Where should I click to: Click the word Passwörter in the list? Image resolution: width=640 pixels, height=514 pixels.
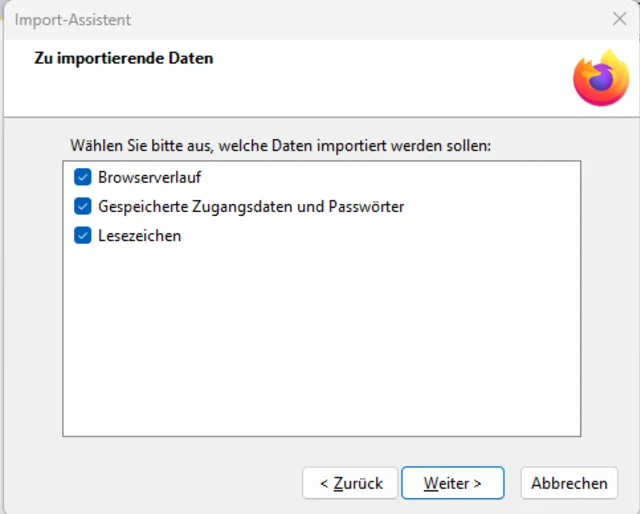[365, 207]
